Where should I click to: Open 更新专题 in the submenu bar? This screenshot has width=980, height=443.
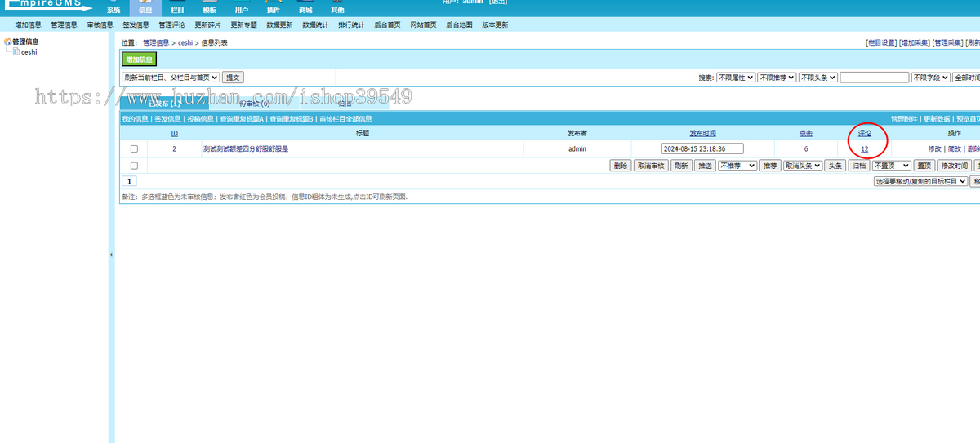(x=243, y=25)
